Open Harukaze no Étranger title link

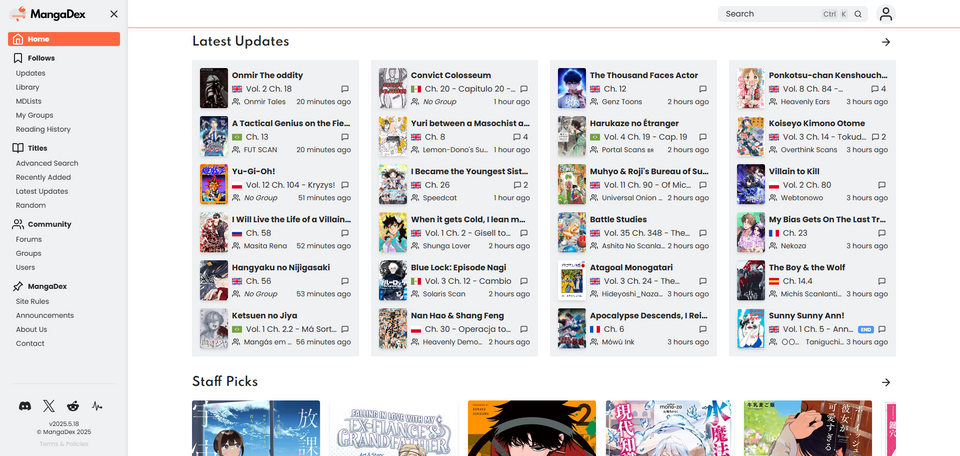click(x=634, y=124)
